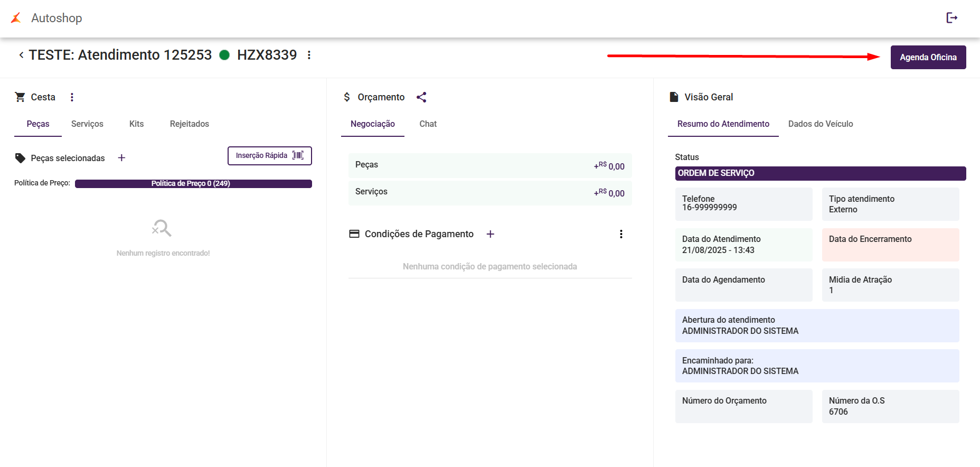Open the Kits tab
The height and width of the screenshot is (467, 980).
(x=136, y=124)
